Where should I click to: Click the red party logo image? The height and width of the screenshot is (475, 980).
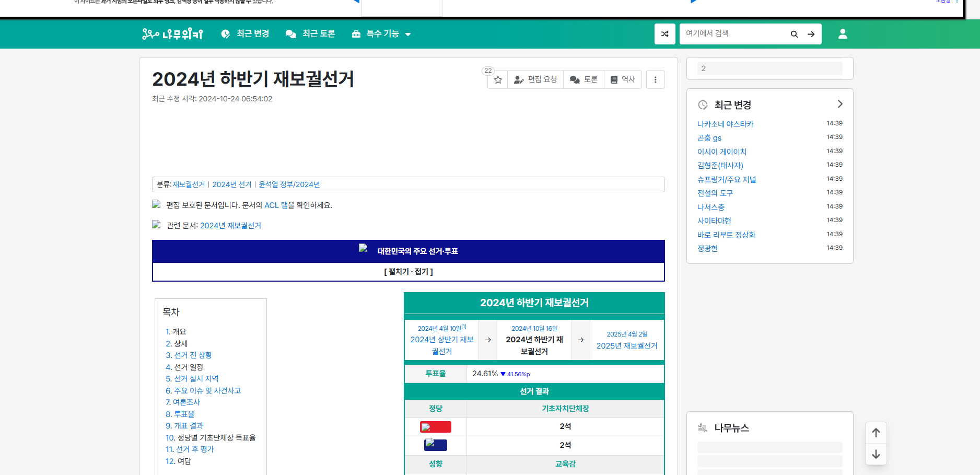pyautogui.click(x=436, y=427)
